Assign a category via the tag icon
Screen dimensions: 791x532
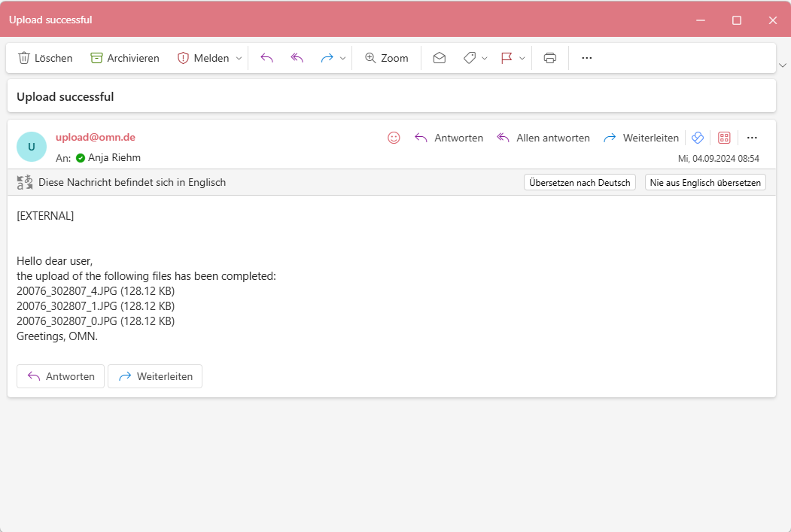[x=470, y=57]
